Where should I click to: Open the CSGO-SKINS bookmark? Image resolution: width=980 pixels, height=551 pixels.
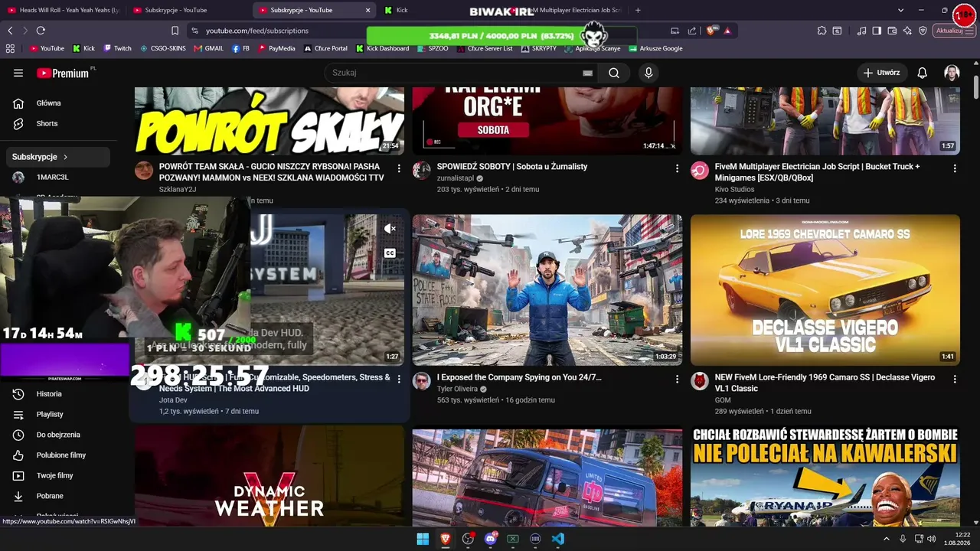coord(163,48)
